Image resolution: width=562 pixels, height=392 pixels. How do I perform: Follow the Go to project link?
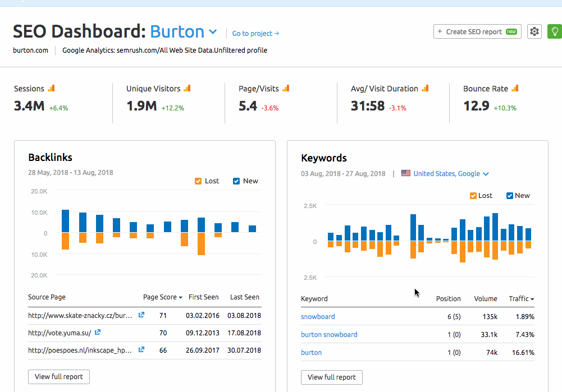tap(255, 34)
